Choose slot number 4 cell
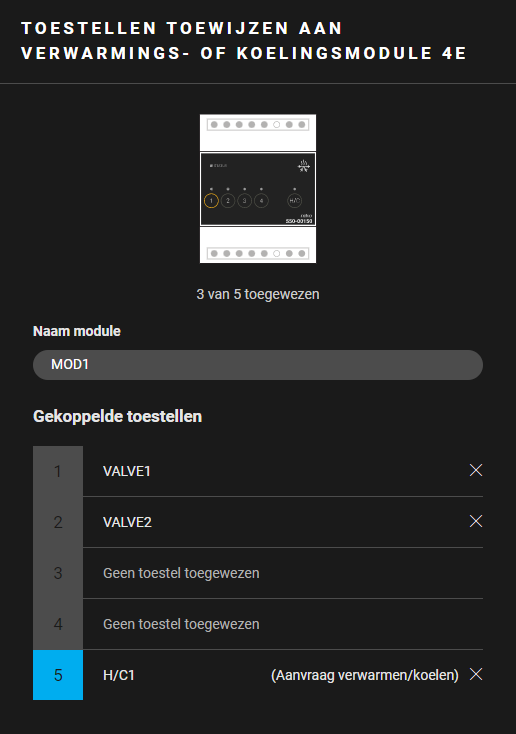The width and height of the screenshot is (516, 734). click(58, 624)
